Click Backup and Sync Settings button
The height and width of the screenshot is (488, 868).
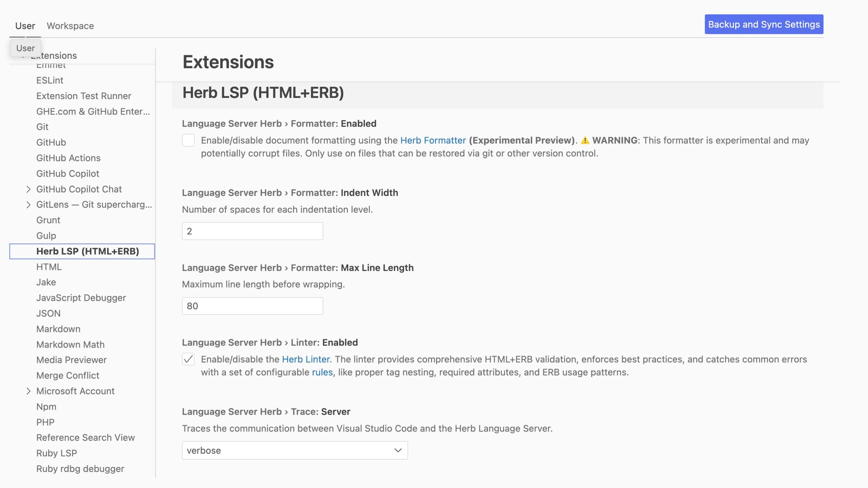click(x=764, y=24)
